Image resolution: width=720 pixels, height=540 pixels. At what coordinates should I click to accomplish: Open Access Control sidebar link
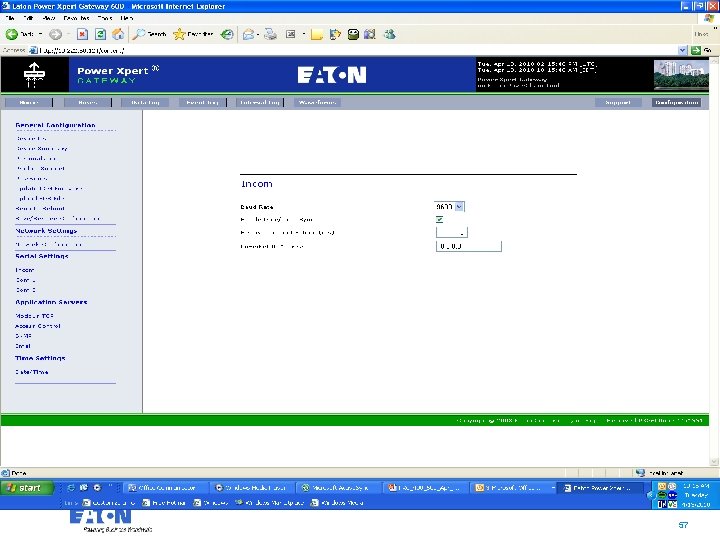(38, 326)
